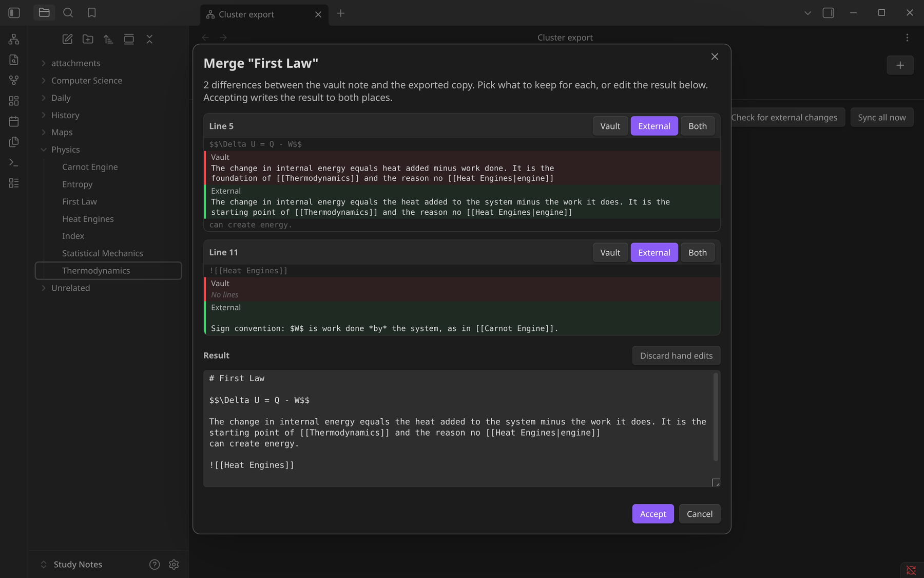Choose Vault for Line 11
Screen dimensions: 924x578
[610, 252]
